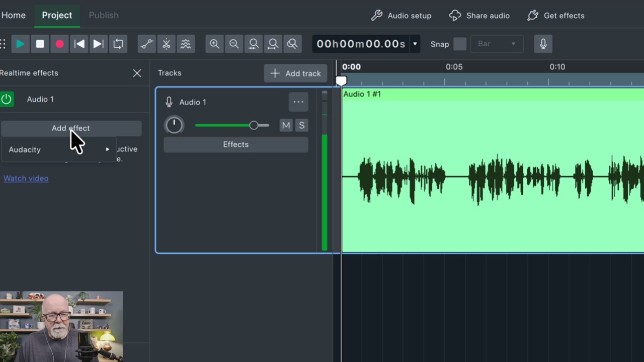644x362 pixels.
Task: Click the microphone meter icon in toolbar
Action: coord(543,44)
